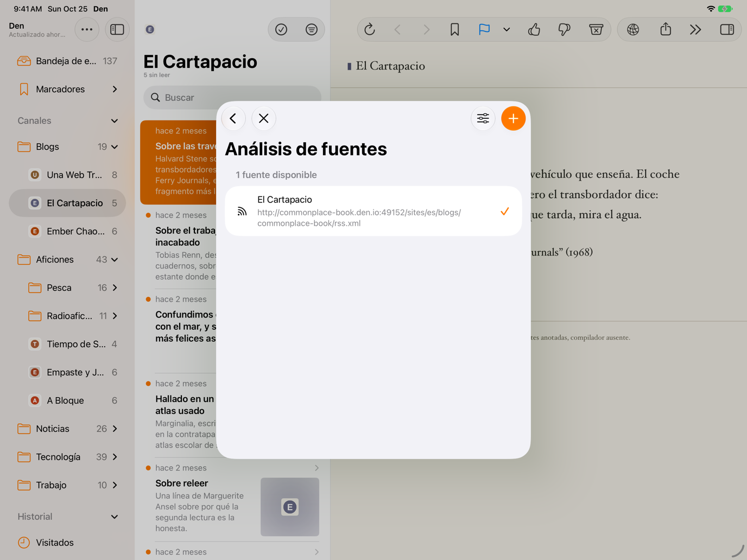Expand the Radioafic... folder chevron
Viewport: 747px width, 560px height.
(115, 316)
